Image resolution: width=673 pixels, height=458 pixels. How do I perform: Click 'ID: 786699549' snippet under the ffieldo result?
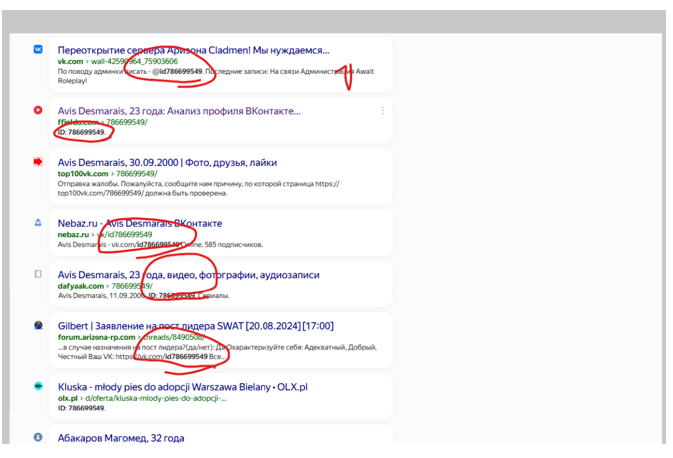pyautogui.click(x=82, y=132)
